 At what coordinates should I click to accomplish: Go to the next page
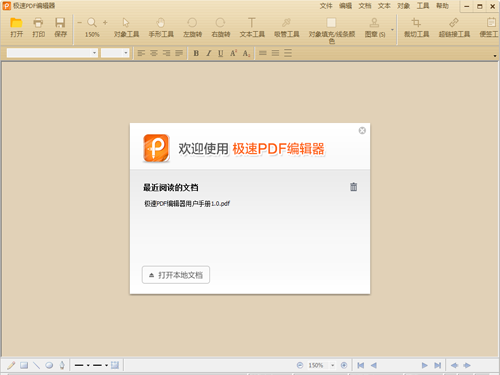point(424,365)
